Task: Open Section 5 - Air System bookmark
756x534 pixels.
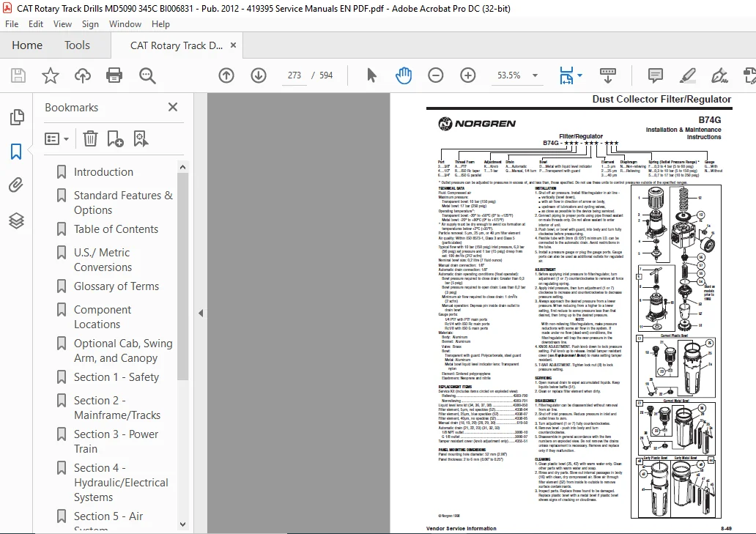Action: (x=108, y=519)
